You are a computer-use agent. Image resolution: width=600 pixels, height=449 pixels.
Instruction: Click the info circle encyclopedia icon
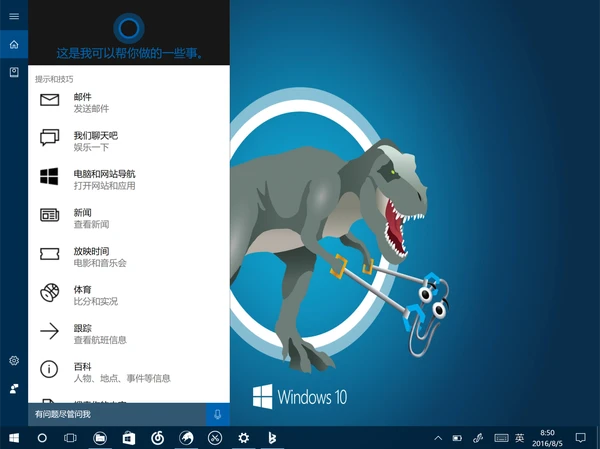pyautogui.click(x=49, y=369)
